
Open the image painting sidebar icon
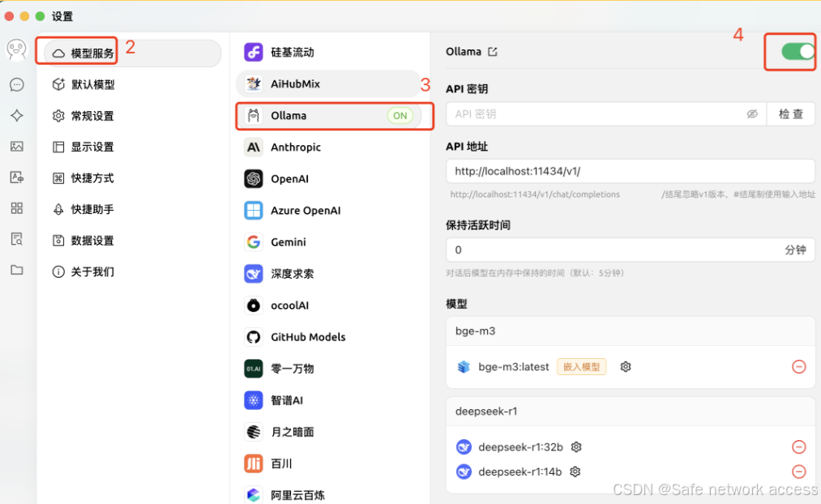click(x=17, y=147)
